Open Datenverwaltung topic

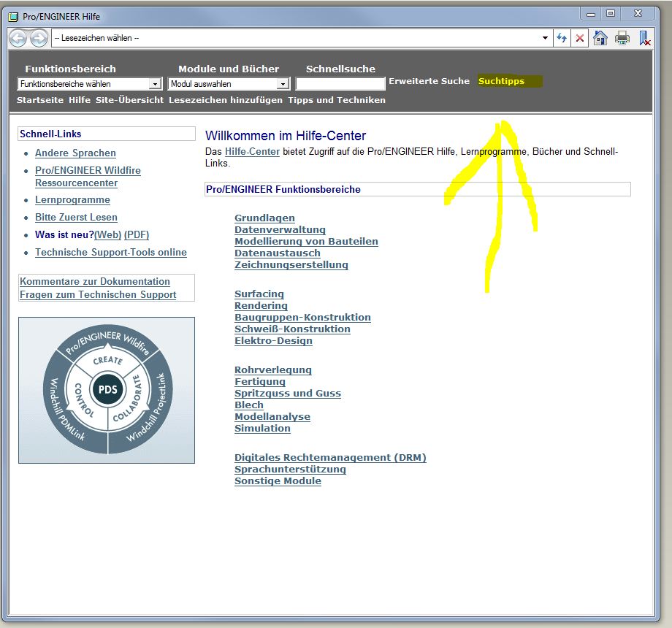coord(280,229)
